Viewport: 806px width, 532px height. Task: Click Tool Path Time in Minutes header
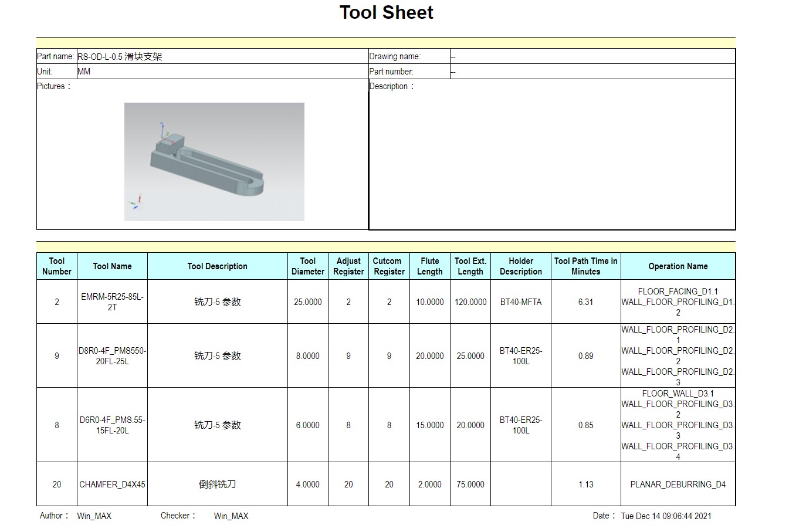[586, 266]
